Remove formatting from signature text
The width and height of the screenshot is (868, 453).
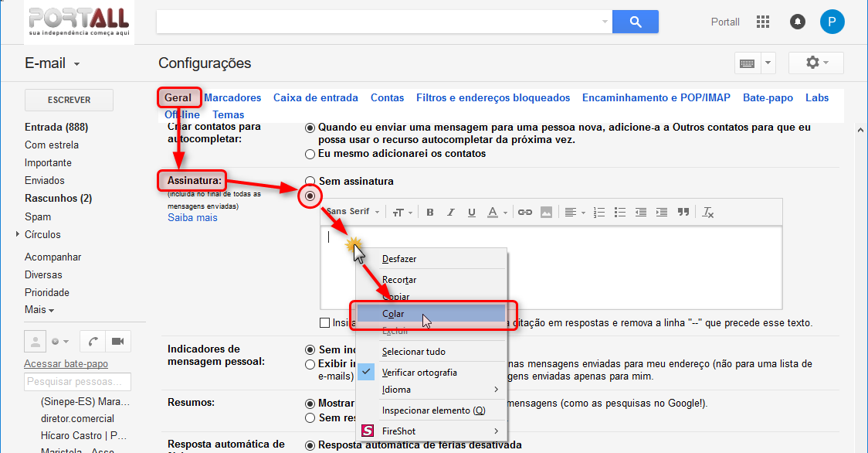coord(709,213)
